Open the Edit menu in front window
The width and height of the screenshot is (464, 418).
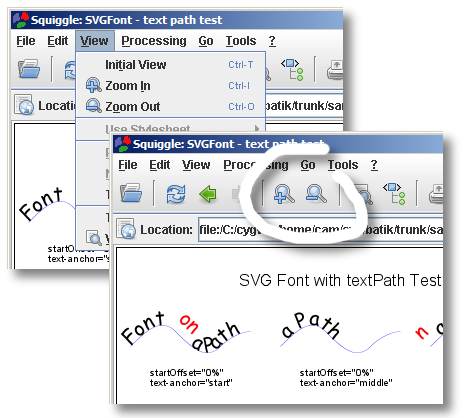(160, 165)
